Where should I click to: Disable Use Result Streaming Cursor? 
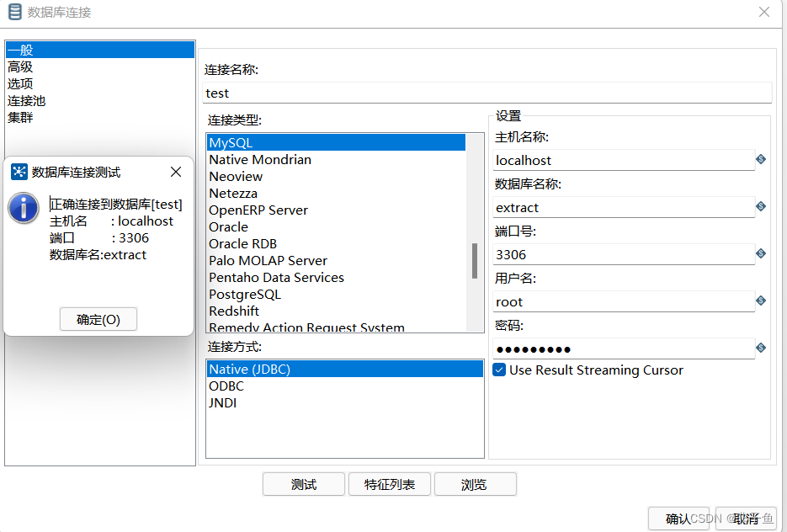pos(499,370)
